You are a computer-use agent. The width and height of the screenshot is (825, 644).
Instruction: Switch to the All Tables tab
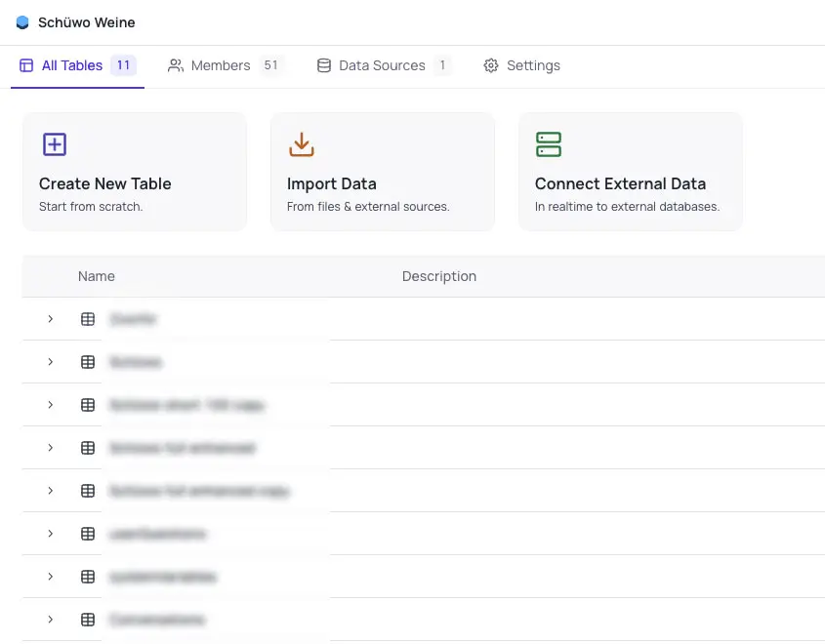tap(72, 65)
